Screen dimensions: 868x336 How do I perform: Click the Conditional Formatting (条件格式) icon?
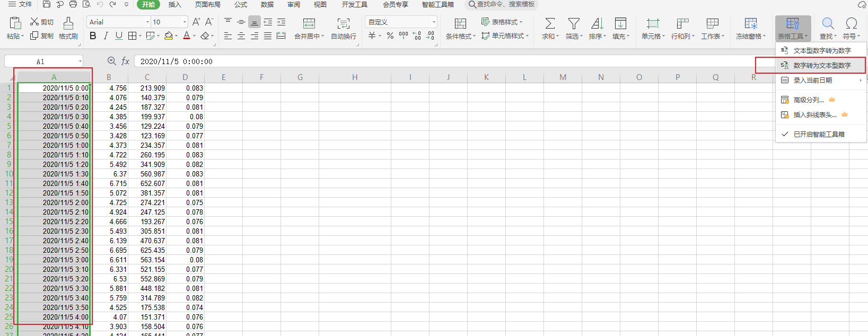click(460, 23)
